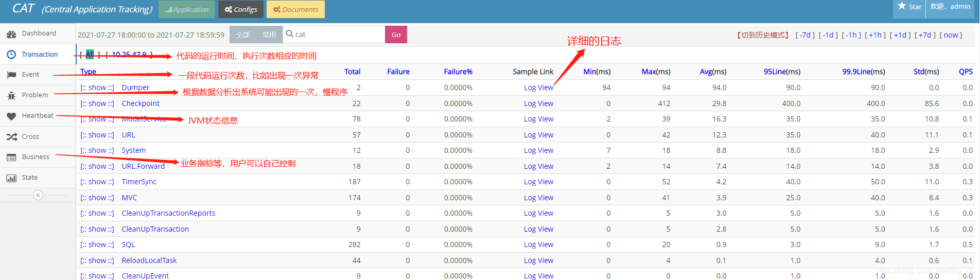Sort by Total column header
The width and height of the screenshot is (980, 280).
[x=352, y=72]
